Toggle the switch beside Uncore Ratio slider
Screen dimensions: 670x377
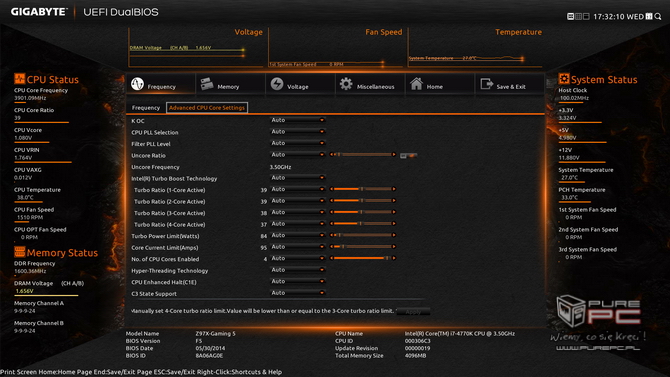point(408,155)
